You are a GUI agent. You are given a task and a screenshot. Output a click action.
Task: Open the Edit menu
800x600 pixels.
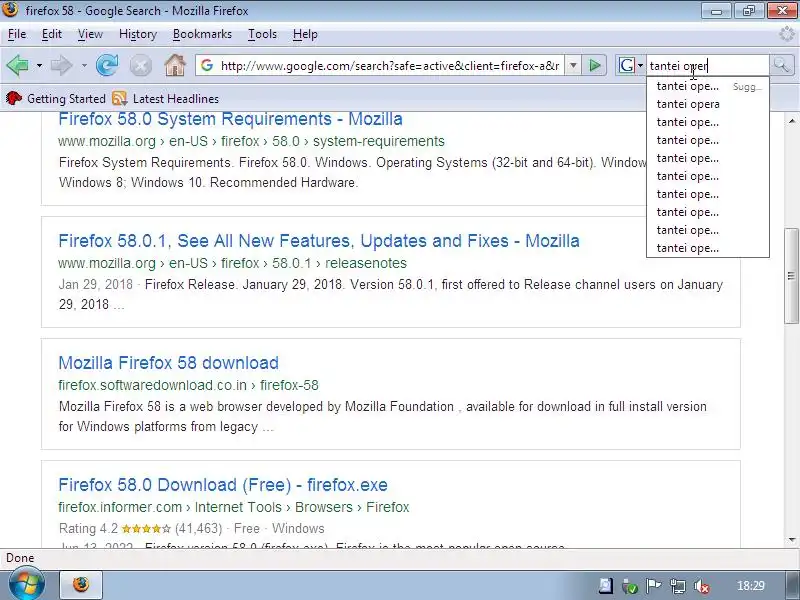click(52, 34)
